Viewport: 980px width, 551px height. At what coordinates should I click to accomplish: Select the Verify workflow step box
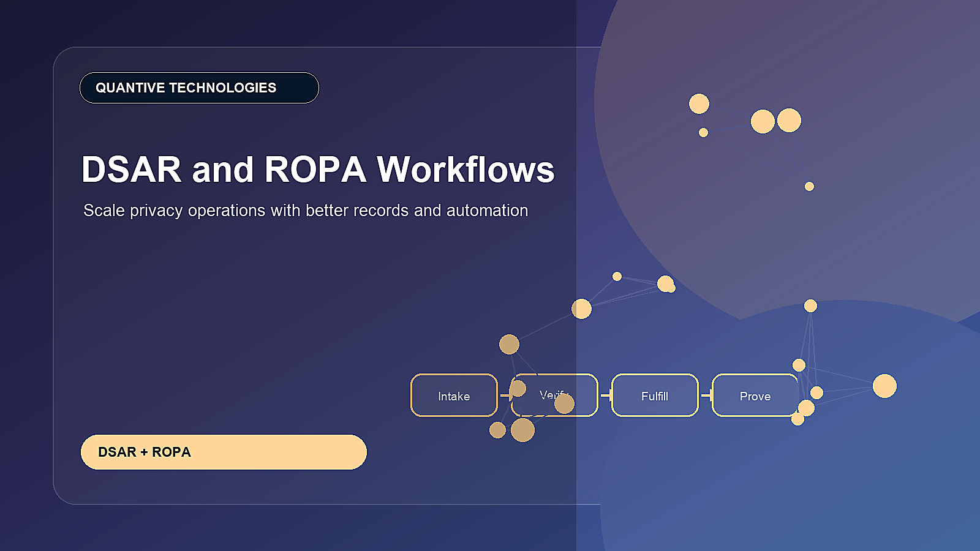[554, 395]
